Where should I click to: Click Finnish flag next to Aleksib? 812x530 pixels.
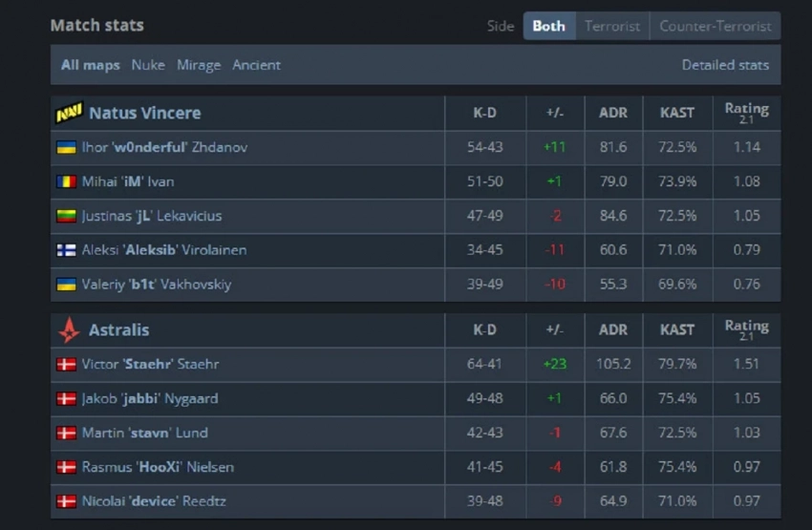click(66, 250)
